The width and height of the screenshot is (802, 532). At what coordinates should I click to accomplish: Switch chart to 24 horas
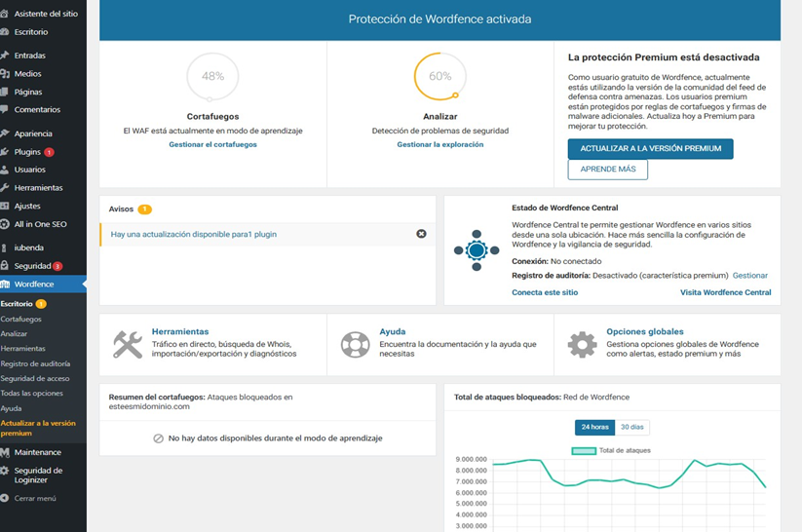(x=594, y=427)
